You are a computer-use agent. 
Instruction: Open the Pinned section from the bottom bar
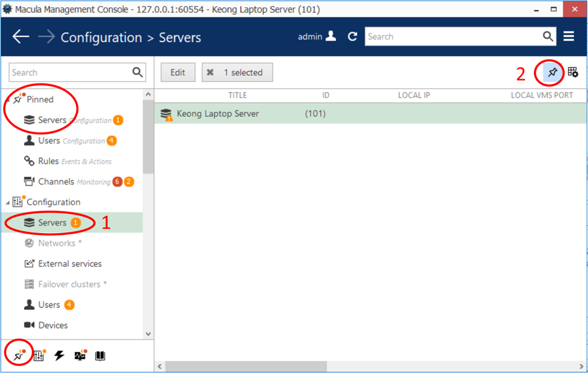tap(19, 355)
